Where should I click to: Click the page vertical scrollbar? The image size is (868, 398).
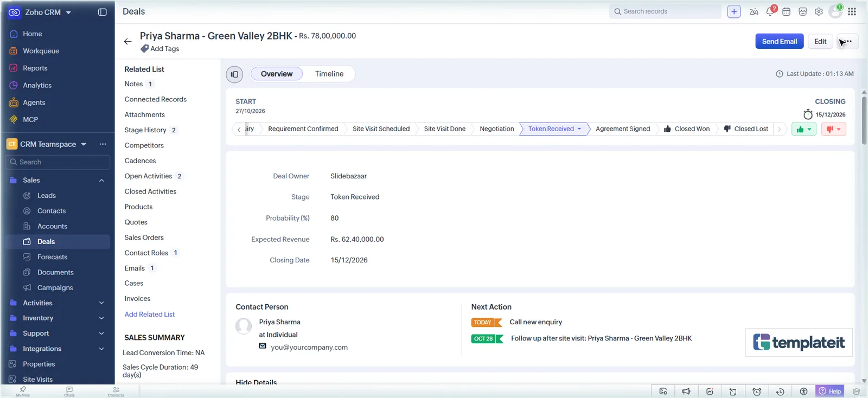(x=864, y=119)
